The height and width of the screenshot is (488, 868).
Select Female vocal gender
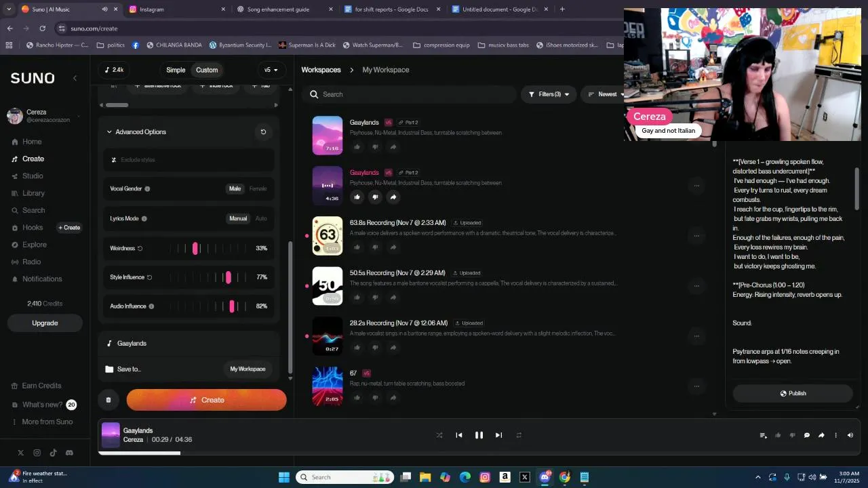pyautogui.click(x=258, y=189)
